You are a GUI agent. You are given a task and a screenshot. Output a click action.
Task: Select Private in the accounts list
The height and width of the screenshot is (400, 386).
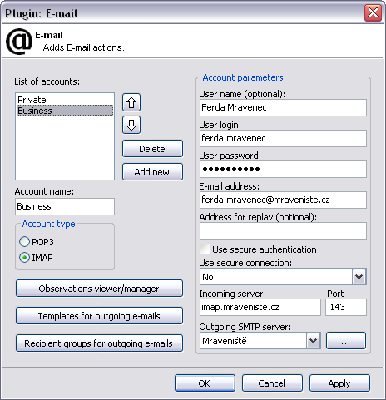[x=65, y=100]
